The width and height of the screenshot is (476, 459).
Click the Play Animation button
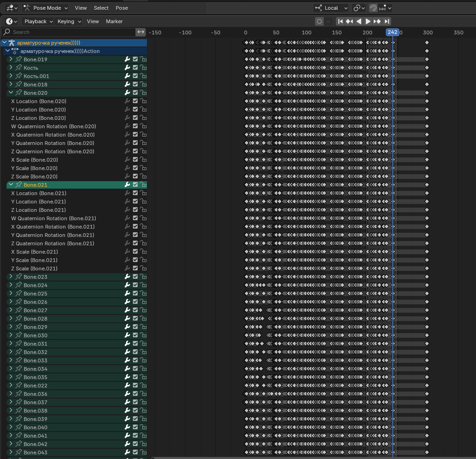click(368, 21)
